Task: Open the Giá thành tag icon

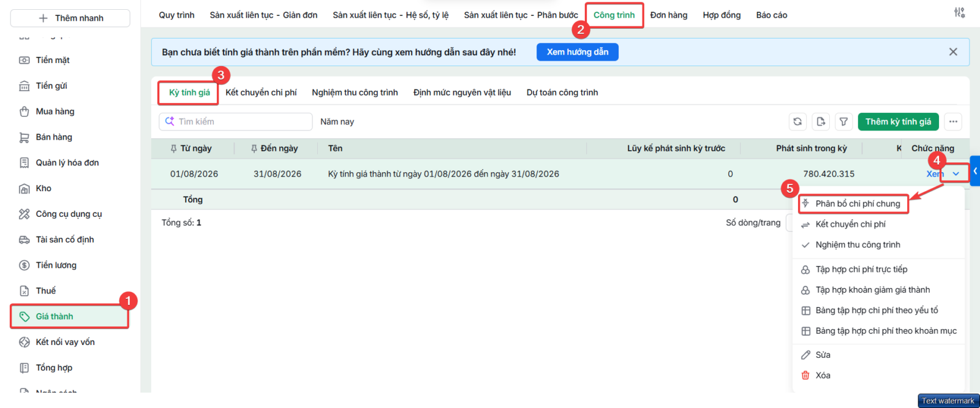Action: click(x=24, y=317)
